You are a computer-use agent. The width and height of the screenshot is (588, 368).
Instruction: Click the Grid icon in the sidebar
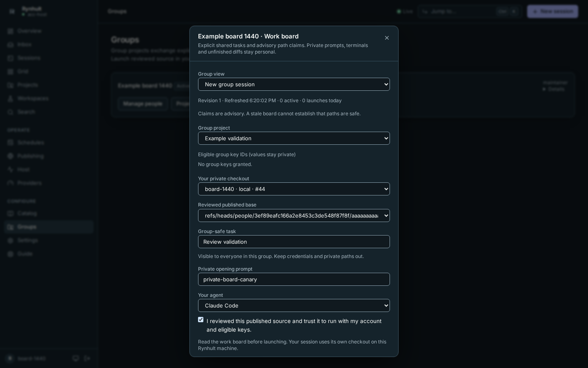click(x=11, y=72)
